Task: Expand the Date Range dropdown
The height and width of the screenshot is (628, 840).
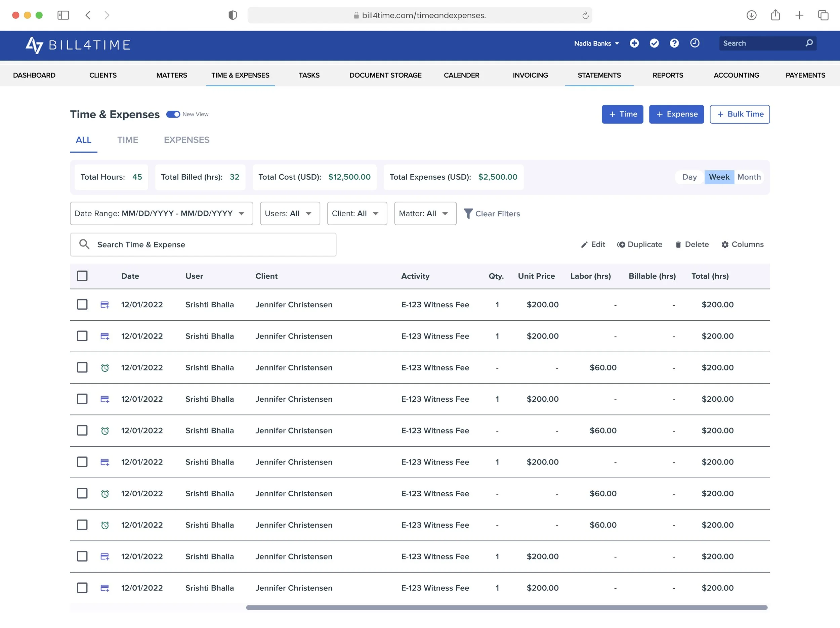Action: [161, 214]
